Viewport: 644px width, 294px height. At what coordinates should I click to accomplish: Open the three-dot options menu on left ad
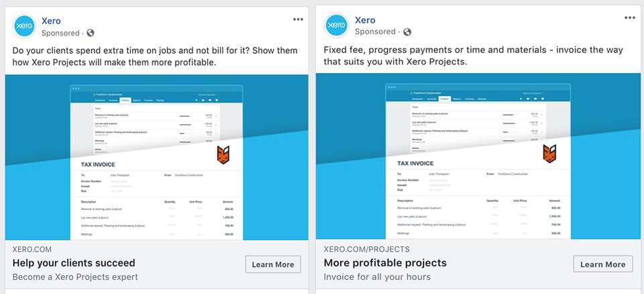pyautogui.click(x=298, y=19)
